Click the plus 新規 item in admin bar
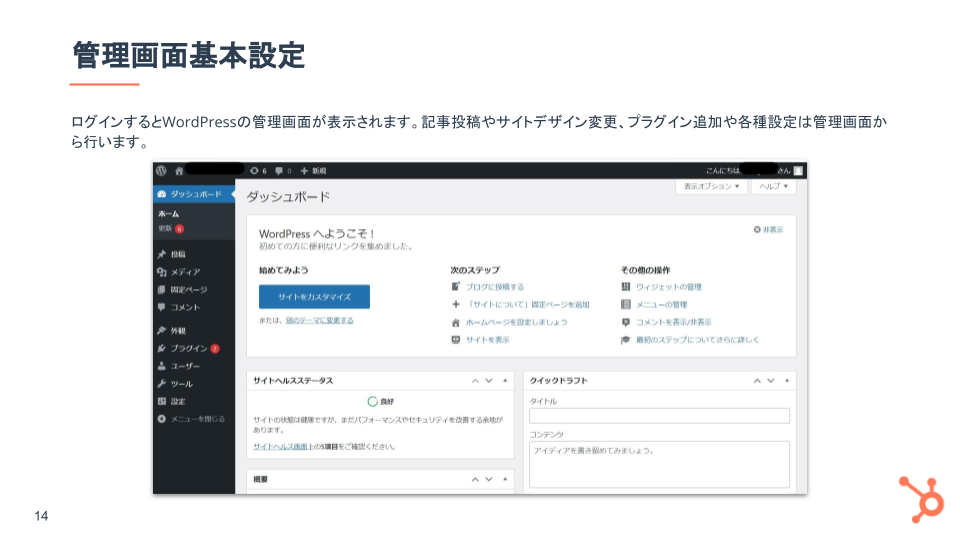Image resolution: width=960 pixels, height=540 pixels. 313,171
